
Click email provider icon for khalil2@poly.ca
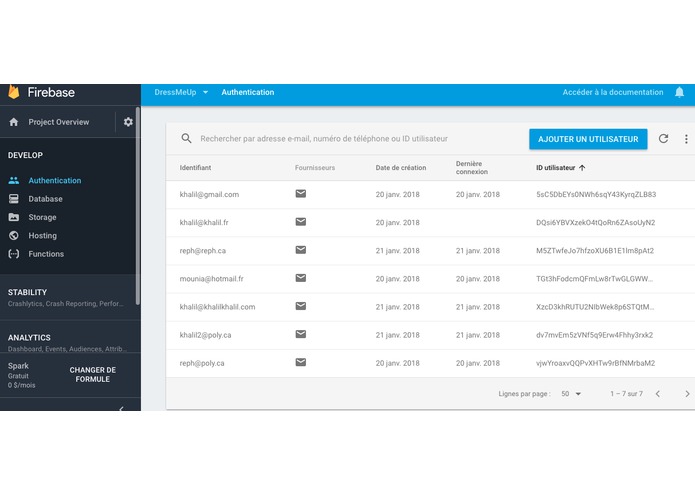301,334
